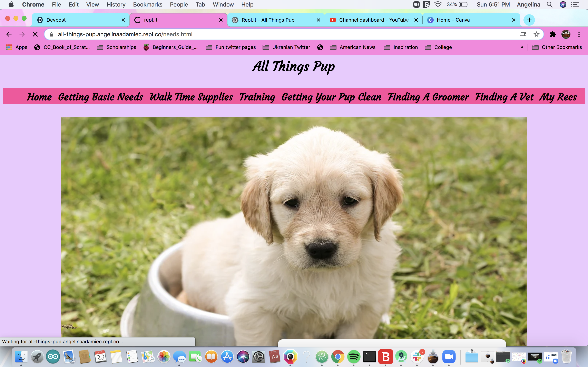Close the Home - Canva tab

tap(514, 20)
